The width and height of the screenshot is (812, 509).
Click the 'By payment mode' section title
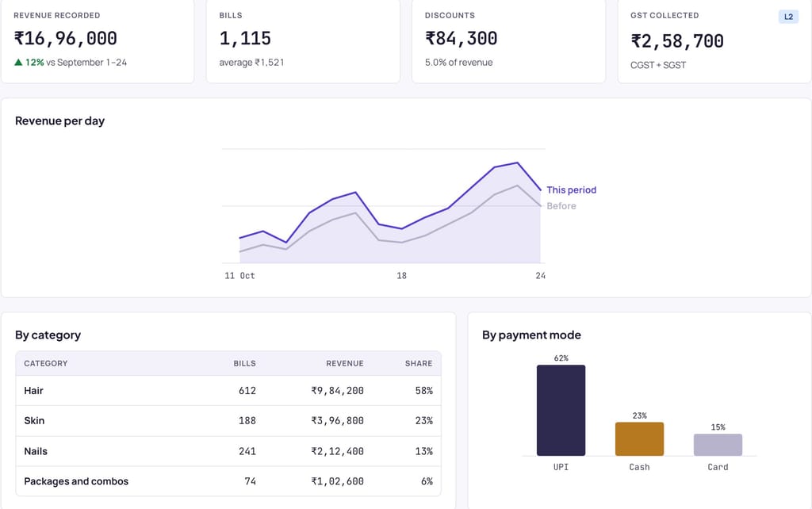pyautogui.click(x=531, y=335)
